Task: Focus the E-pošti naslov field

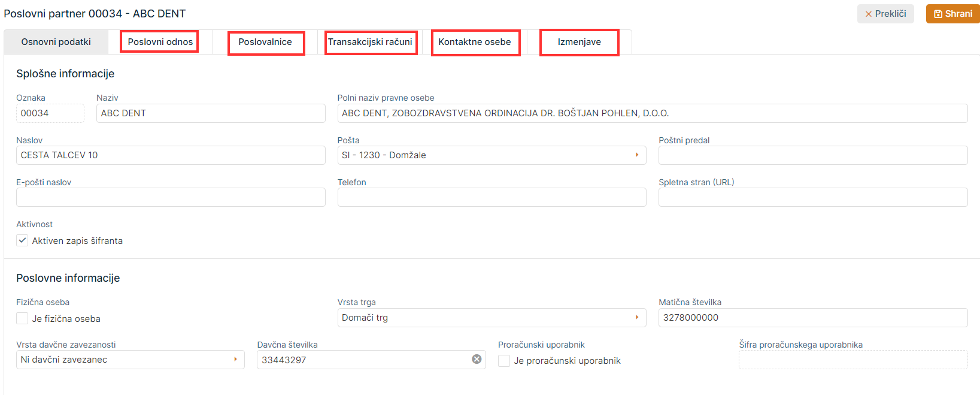Action: 171,197
